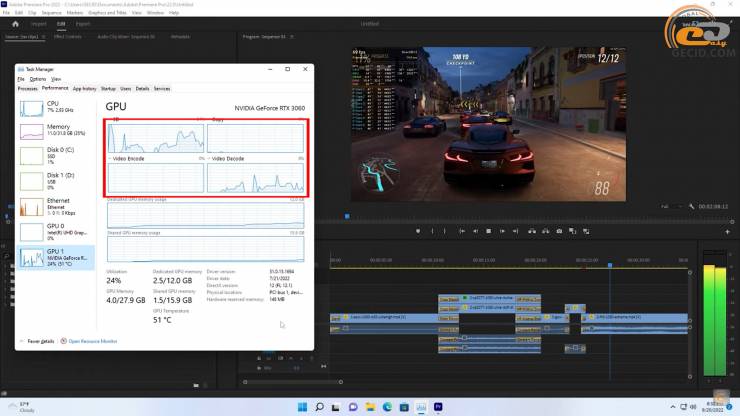
Task: Open Task Manager's View menu
Action: pyautogui.click(x=56, y=79)
